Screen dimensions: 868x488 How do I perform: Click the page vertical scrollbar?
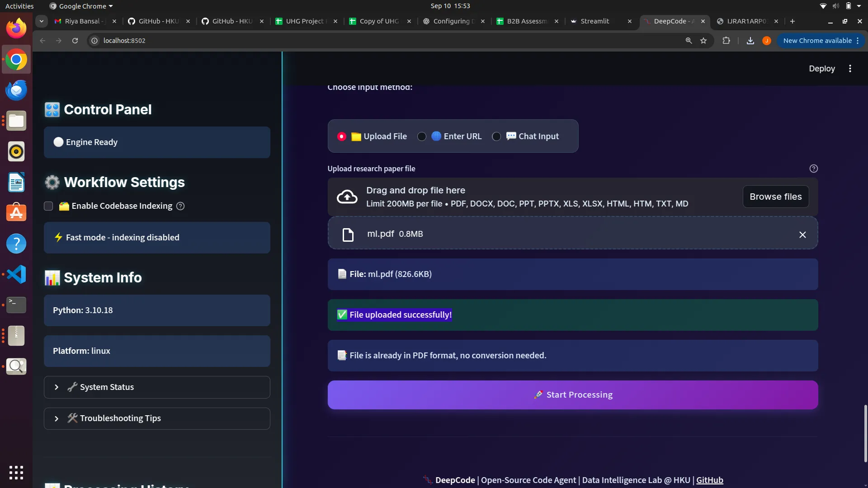click(865, 433)
